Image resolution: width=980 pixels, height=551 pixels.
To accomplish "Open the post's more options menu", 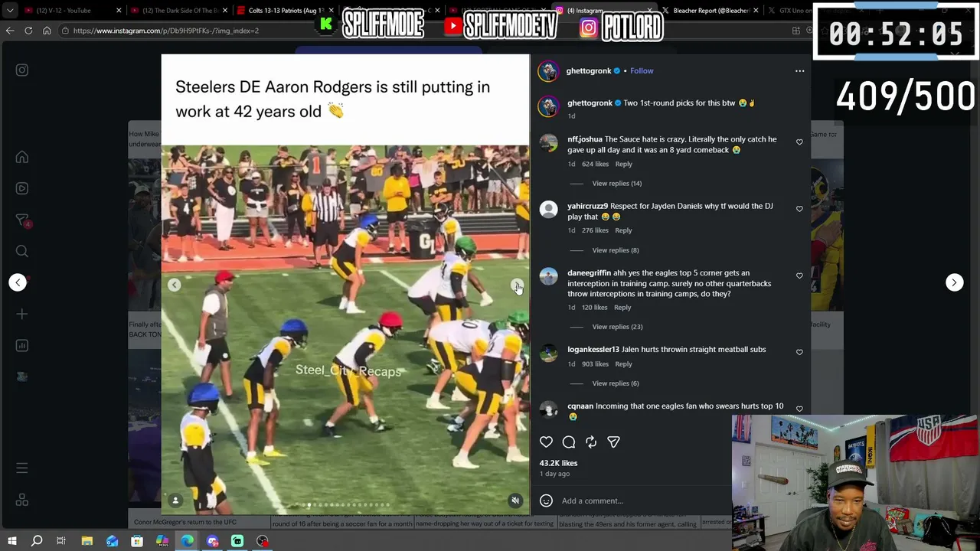I will click(x=799, y=71).
